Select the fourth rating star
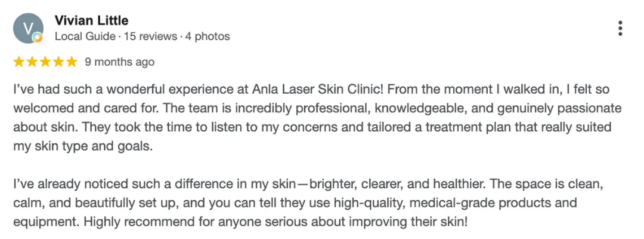The height and width of the screenshot is (239, 644). (58, 62)
